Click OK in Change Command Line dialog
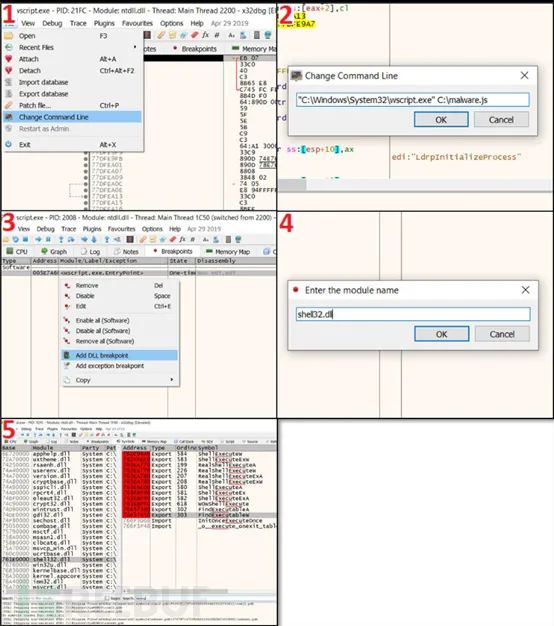Screen dimensions: 554x626 441,119
